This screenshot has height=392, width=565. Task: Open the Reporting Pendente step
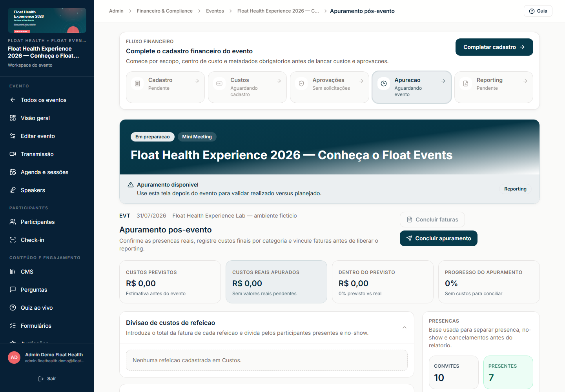click(494, 87)
